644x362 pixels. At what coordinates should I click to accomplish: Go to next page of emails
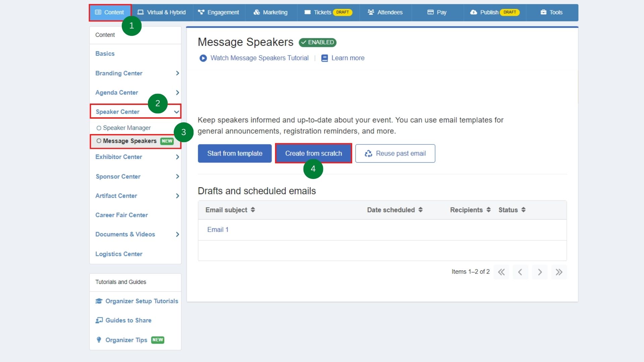540,272
